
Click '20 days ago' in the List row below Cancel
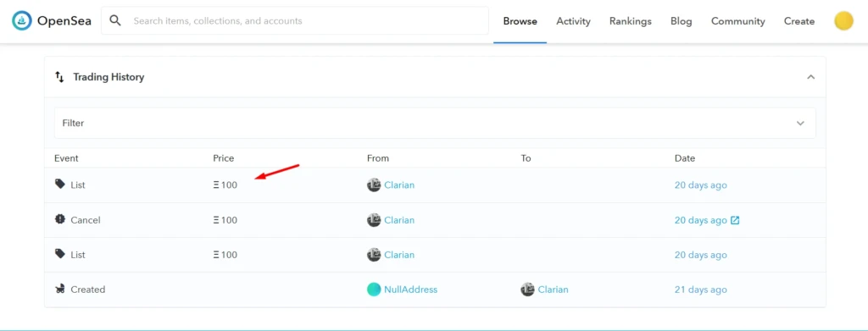click(x=700, y=255)
